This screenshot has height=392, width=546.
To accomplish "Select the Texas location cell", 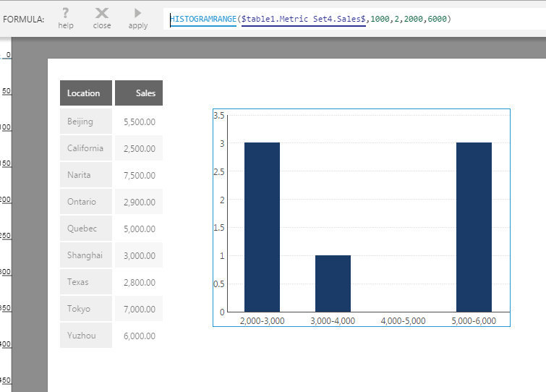I will click(85, 282).
